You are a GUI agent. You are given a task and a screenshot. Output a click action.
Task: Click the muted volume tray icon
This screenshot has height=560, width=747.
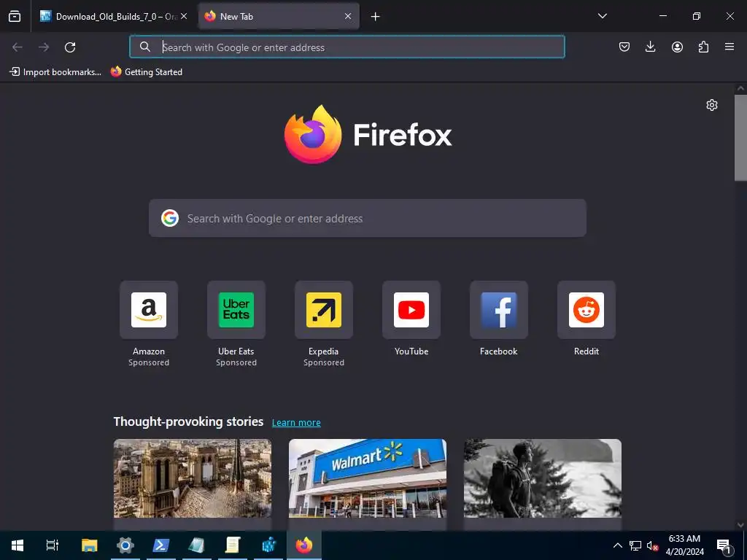pos(652,545)
